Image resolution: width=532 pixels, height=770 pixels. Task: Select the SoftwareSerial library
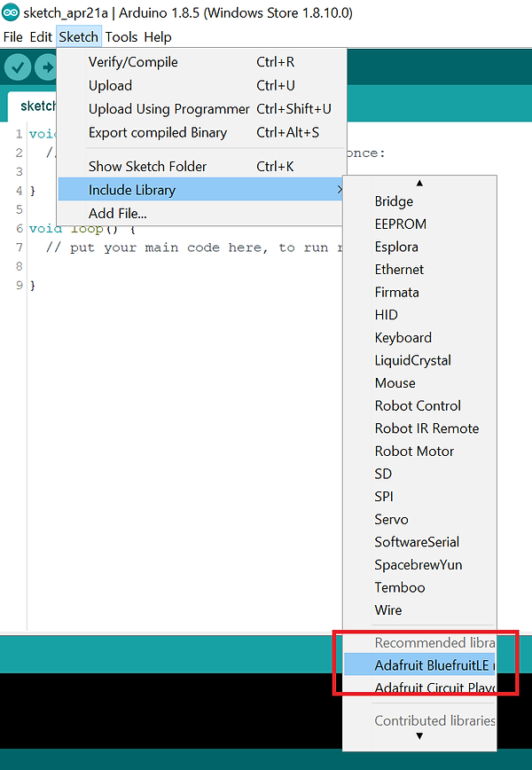click(419, 542)
